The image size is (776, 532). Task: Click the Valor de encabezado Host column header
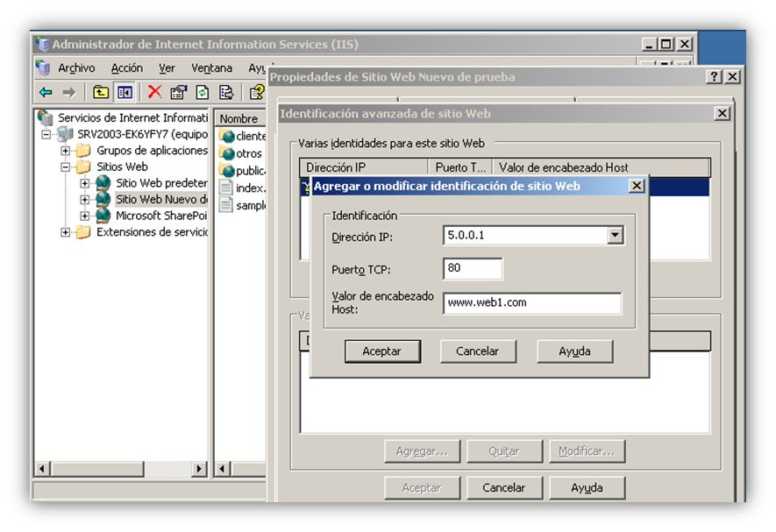(602, 167)
